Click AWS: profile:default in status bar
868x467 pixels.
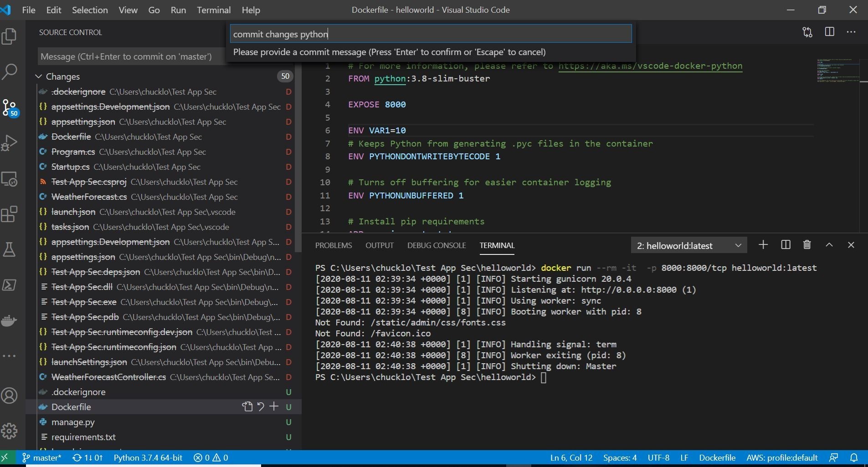click(782, 457)
